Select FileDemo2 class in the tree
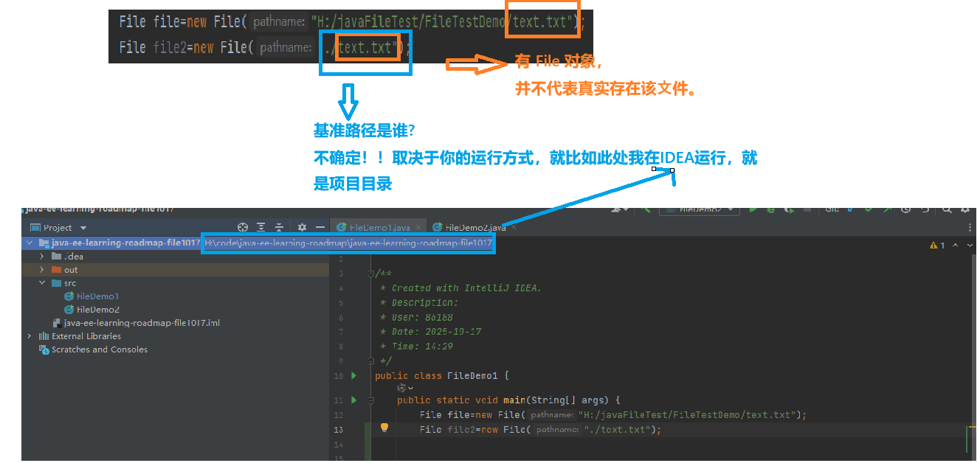The width and height of the screenshot is (980, 463). (x=97, y=310)
